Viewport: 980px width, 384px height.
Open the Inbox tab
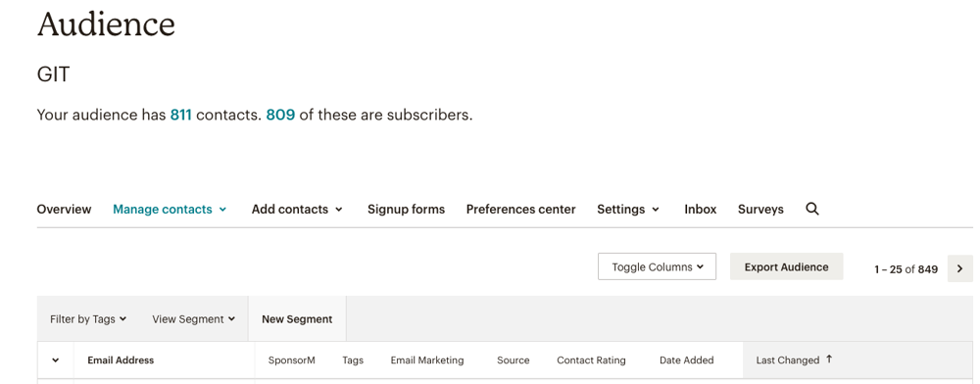(x=700, y=210)
